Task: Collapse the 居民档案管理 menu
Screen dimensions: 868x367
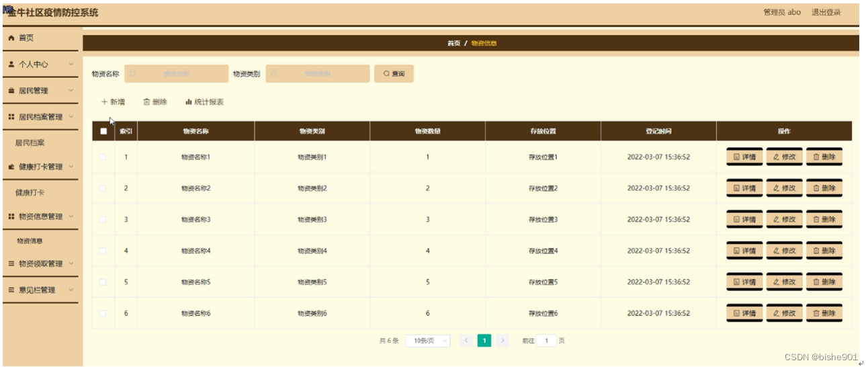Action: (x=40, y=117)
